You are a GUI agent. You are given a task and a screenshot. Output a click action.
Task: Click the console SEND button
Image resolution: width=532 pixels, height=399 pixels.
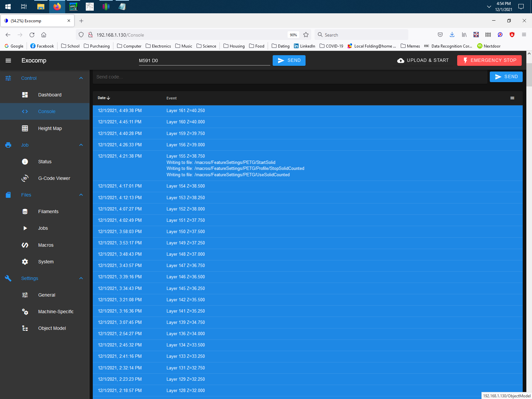(x=506, y=77)
